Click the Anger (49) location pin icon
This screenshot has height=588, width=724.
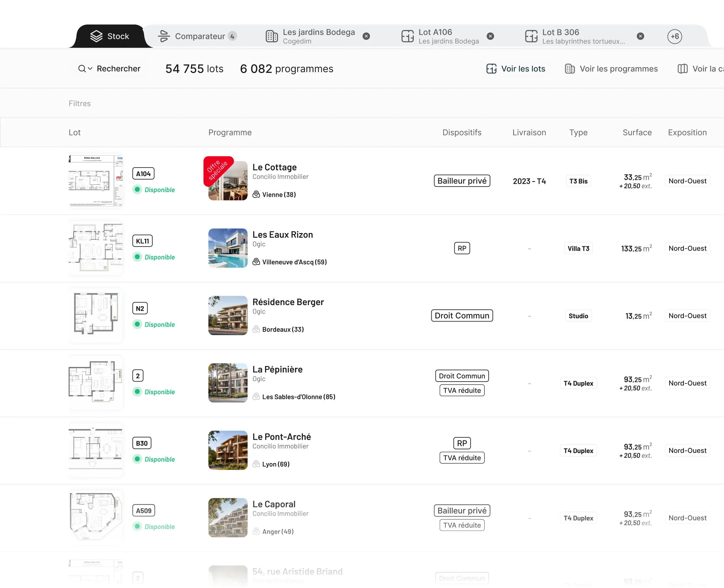click(x=256, y=531)
